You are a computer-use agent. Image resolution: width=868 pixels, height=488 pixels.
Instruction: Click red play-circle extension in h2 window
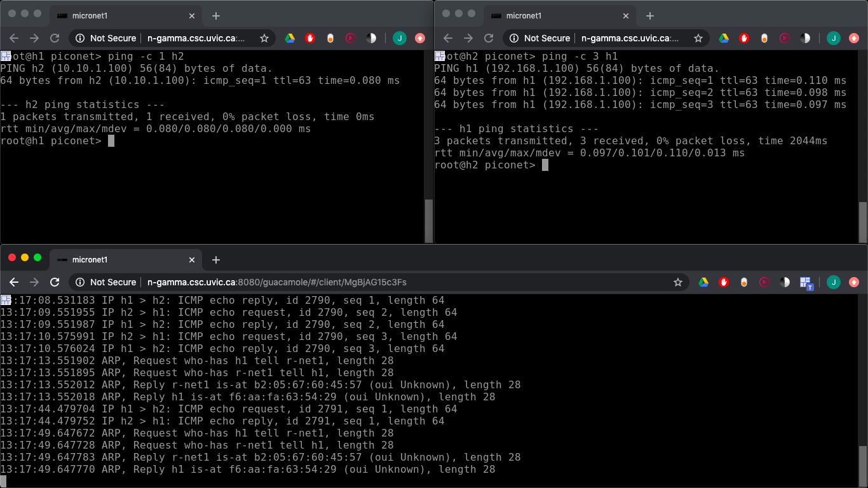tap(785, 38)
